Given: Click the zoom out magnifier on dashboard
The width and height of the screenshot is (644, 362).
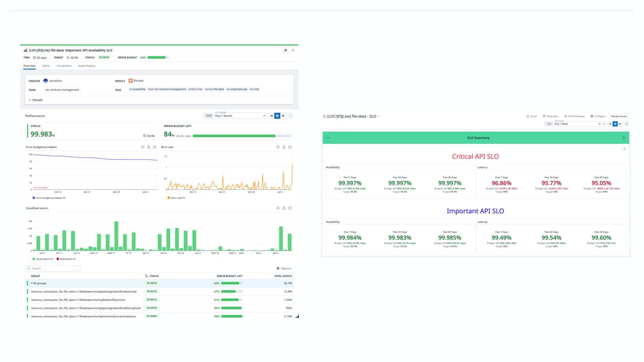Looking at the screenshot, I should 627,124.
